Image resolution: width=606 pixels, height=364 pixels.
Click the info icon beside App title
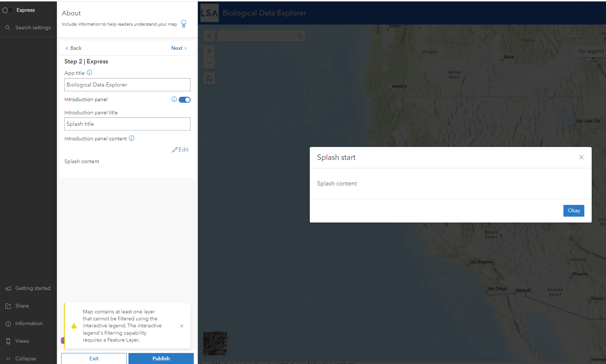pyautogui.click(x=89, y=73)
